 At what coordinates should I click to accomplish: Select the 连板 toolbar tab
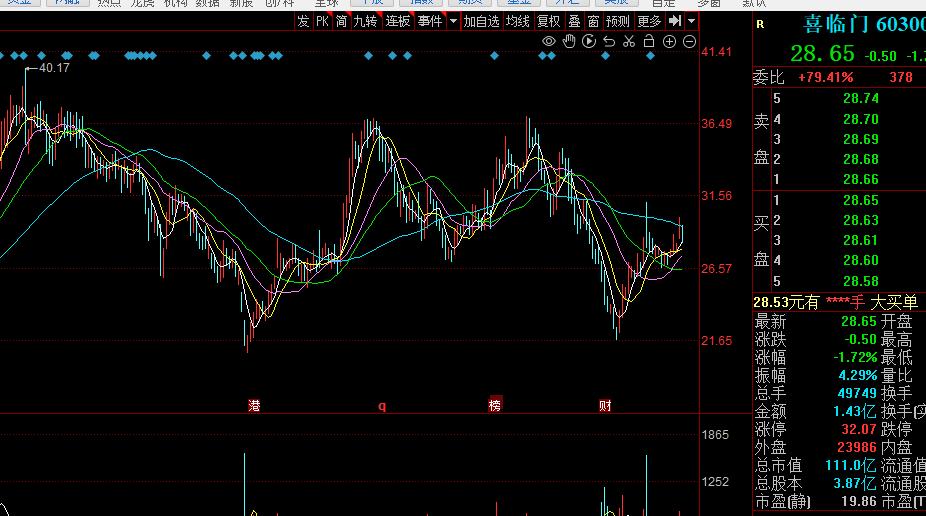pos(398,21)
